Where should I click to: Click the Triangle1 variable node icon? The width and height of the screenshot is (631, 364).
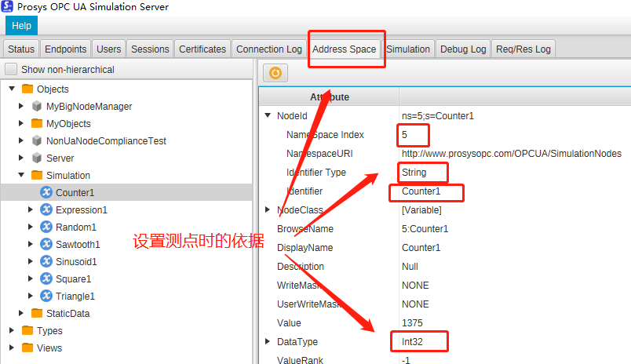coord(46,296)
